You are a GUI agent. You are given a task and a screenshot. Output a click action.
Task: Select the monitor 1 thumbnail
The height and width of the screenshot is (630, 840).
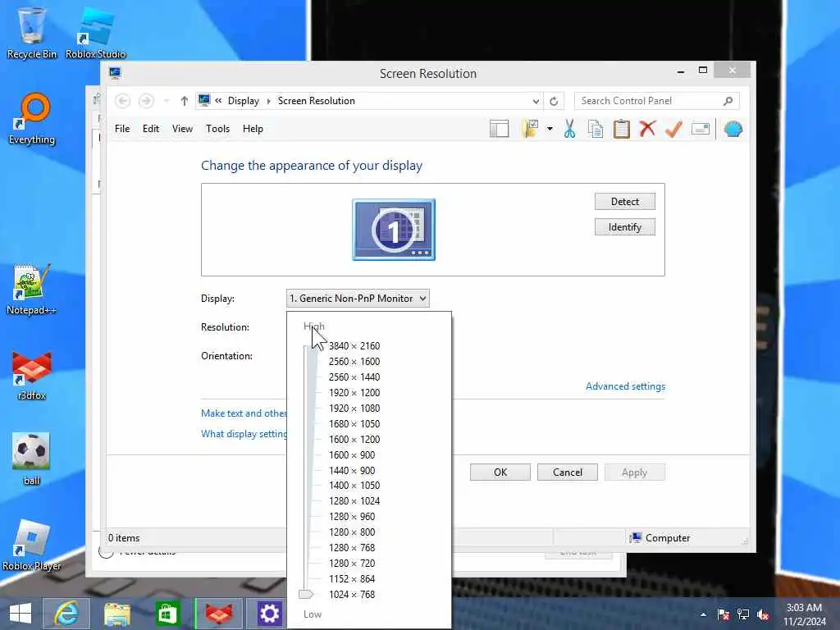394,230
